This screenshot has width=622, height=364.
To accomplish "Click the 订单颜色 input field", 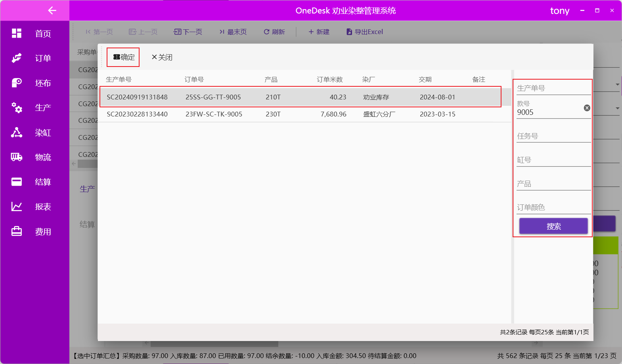I will (553, 208).
